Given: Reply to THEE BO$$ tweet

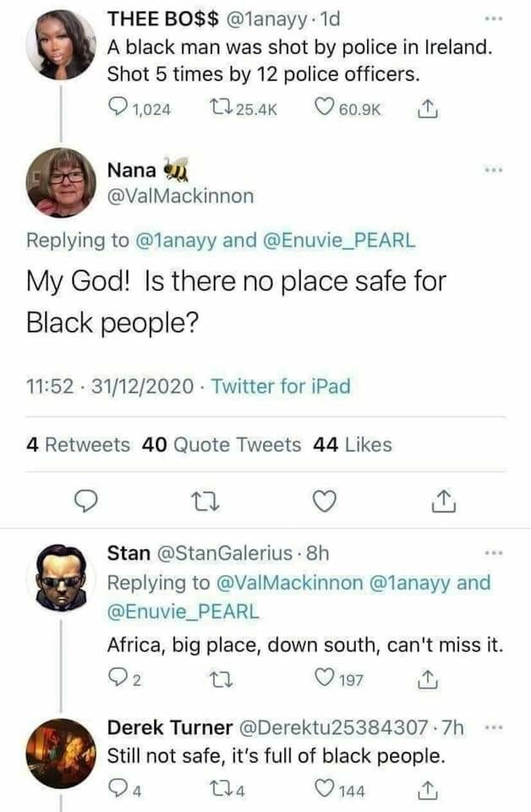Looking at the screenshot, I should (116, 108).
